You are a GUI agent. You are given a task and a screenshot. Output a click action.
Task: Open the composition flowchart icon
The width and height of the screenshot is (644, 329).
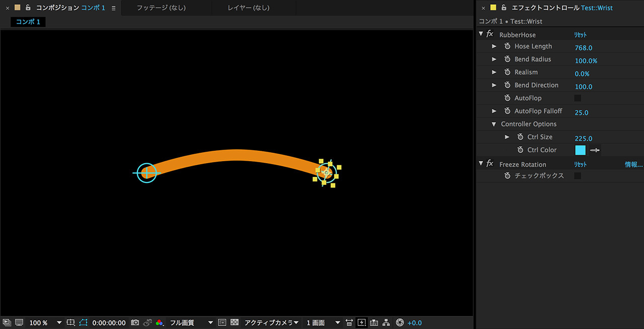pos(386,322)
